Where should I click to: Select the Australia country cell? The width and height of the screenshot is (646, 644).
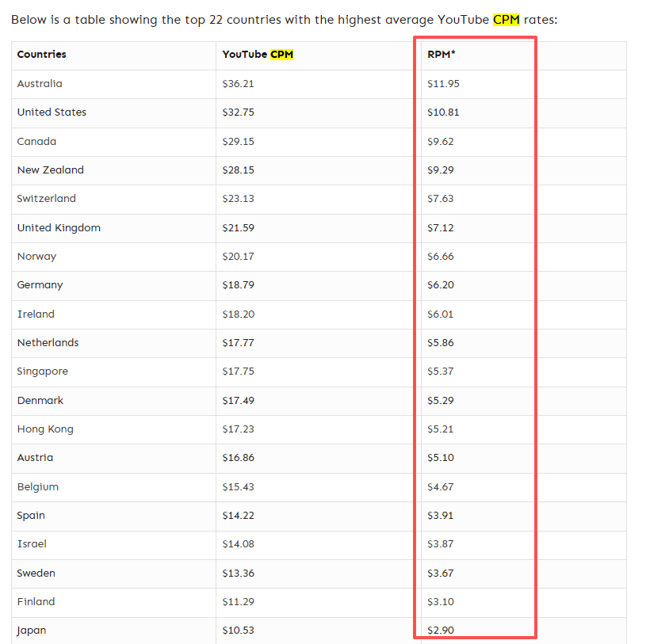[x=40, y=84]
